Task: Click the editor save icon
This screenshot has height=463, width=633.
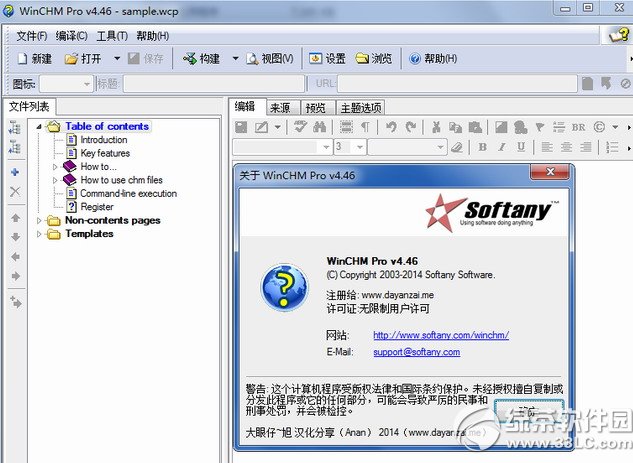Action: coord(241,127)
